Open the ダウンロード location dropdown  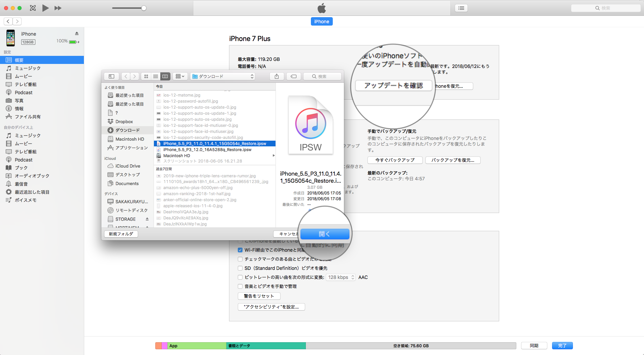click(x=223, y=76)
